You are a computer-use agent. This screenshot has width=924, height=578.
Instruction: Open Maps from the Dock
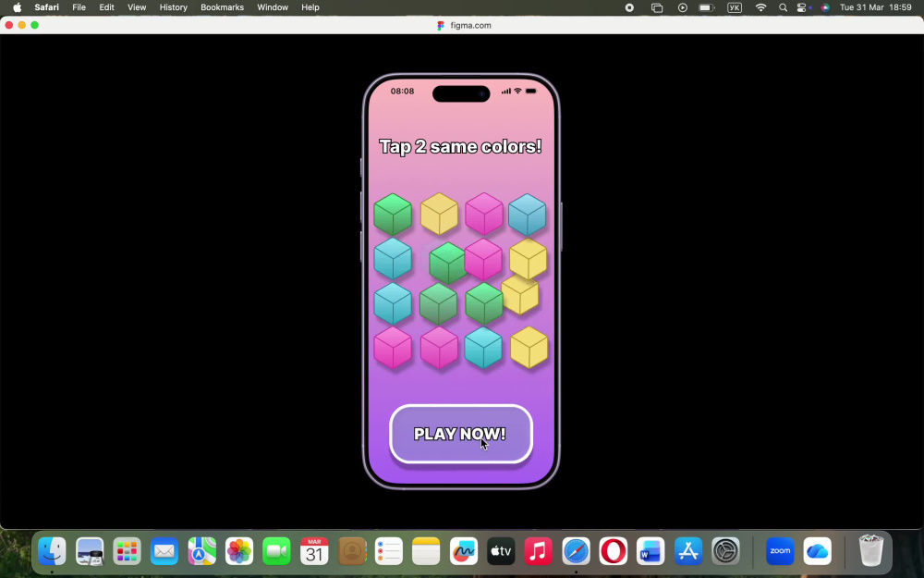(x=201, y=551)
